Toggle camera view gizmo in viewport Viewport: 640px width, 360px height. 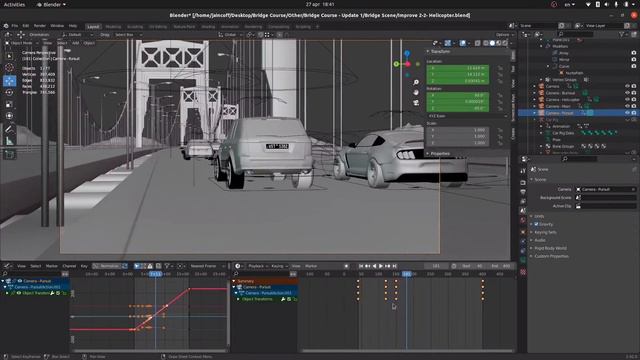click(x=416, y=103)
